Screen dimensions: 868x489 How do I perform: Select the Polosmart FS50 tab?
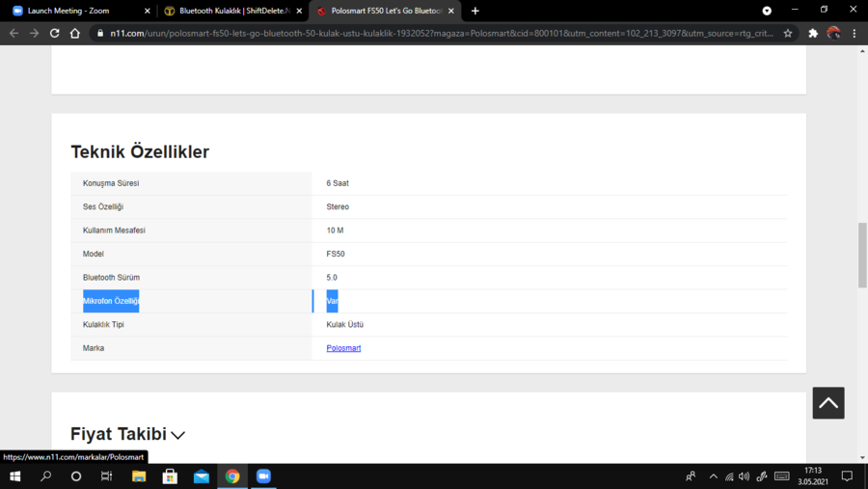tap(386, 11)
